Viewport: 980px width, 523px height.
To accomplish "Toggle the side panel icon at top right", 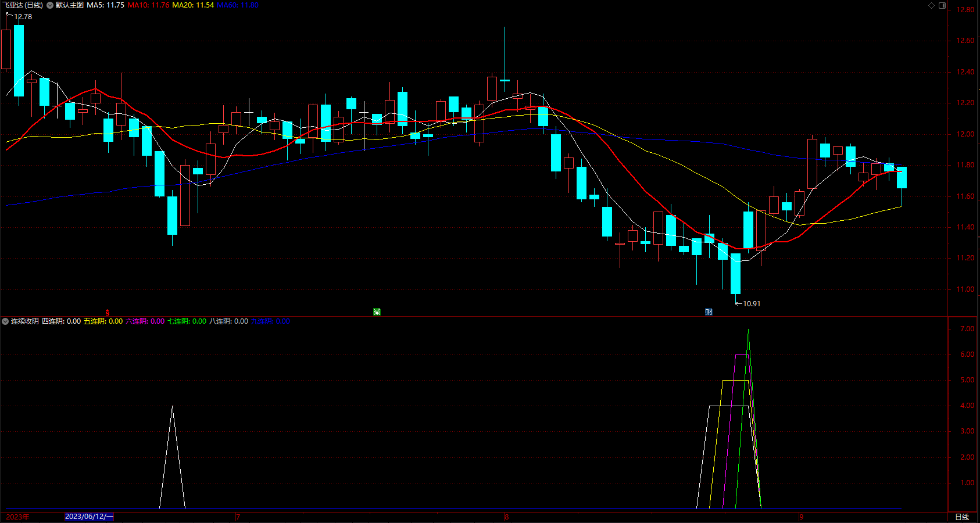I will tap(942, 5).
